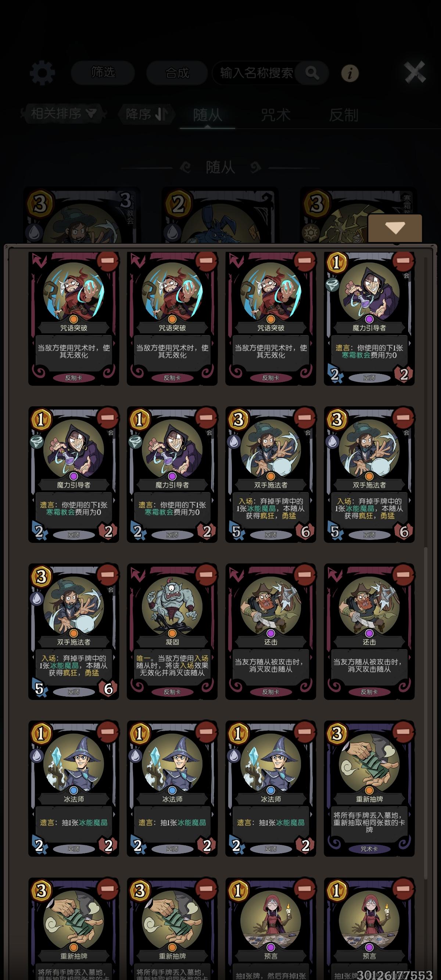Viewport: 441px width, 980px height.
Task: Remove the first 冰法师 card via minus icon
Action: click(x=107, y=732)
